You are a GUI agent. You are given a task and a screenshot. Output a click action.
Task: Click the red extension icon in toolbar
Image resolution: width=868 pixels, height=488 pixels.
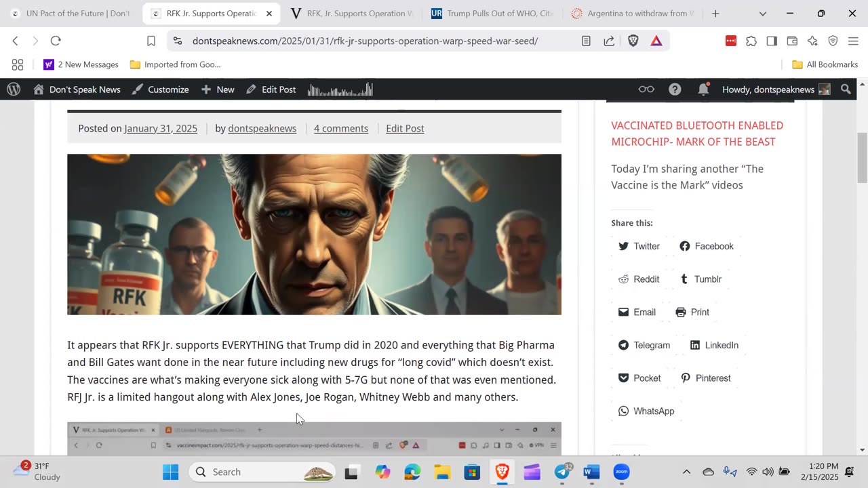[x=731, y=41]
